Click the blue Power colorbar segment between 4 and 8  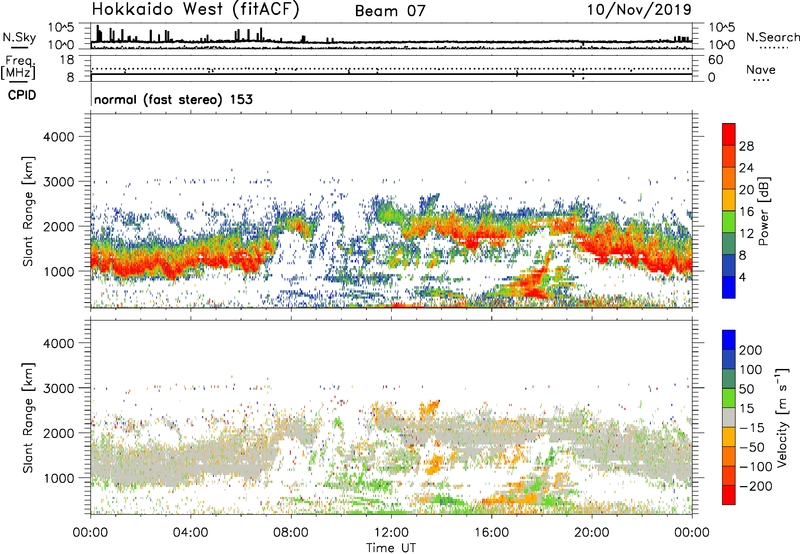pos(729,265)
